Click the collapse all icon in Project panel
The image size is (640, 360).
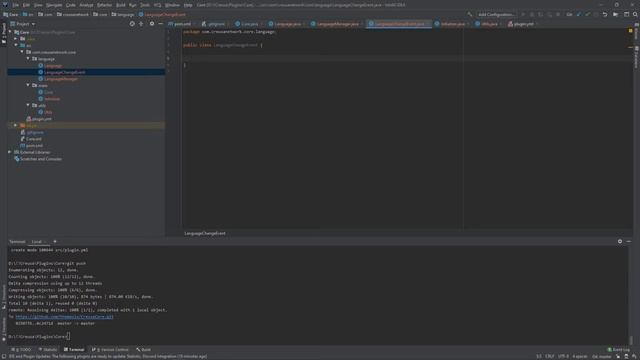[x=141, y=24]
